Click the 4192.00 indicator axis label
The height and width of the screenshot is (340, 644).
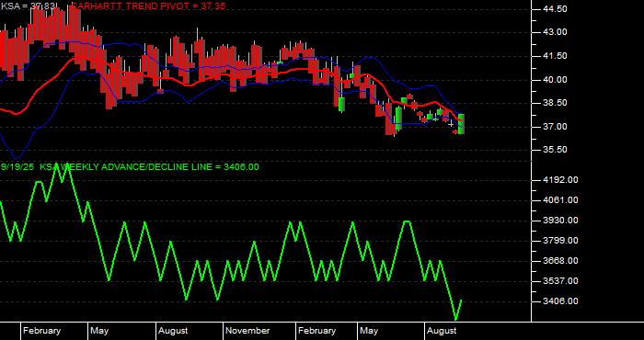[x=559, y=179]
